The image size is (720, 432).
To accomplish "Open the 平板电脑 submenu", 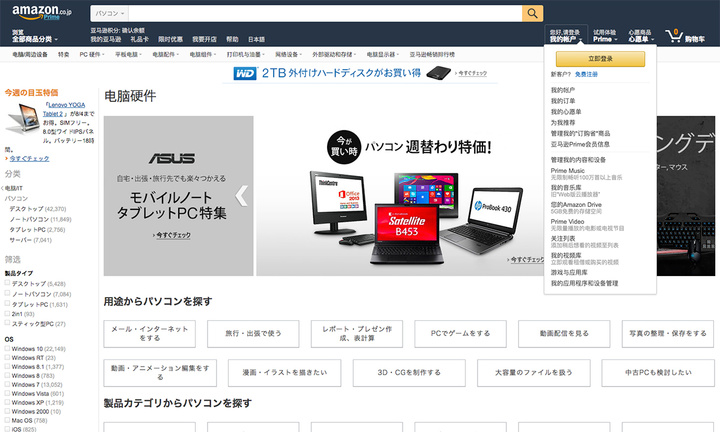I will pyautogui.click(x=128, y=54).
